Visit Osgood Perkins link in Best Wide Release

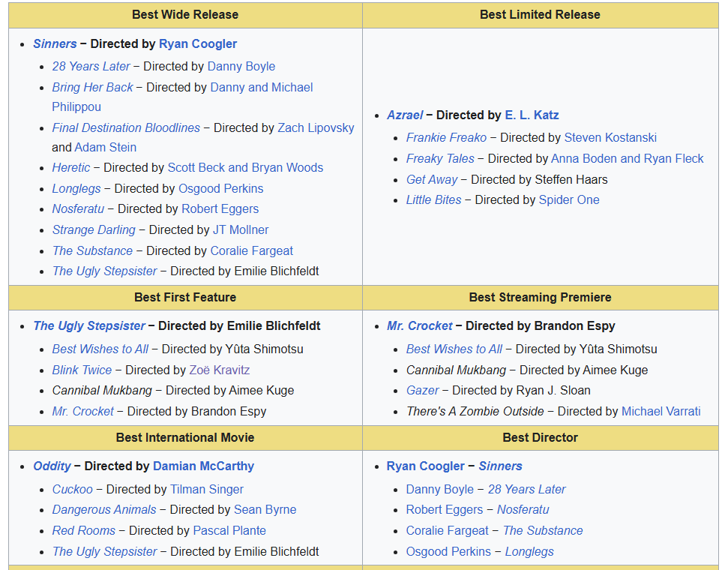[221, 188]
